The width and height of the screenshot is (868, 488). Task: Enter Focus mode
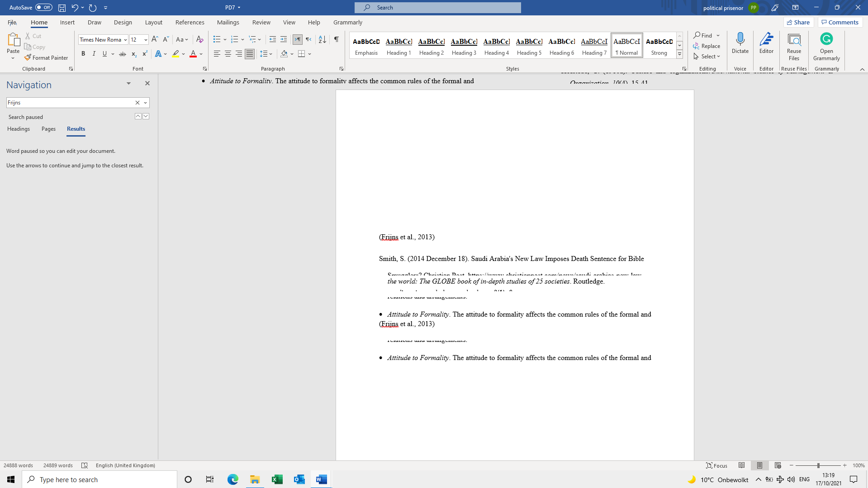coord(717,465)
